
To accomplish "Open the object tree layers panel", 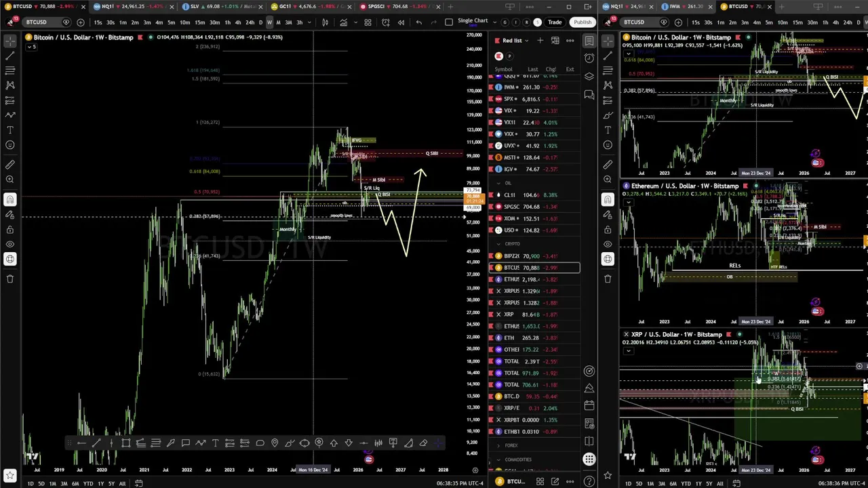I will [589, 77].
